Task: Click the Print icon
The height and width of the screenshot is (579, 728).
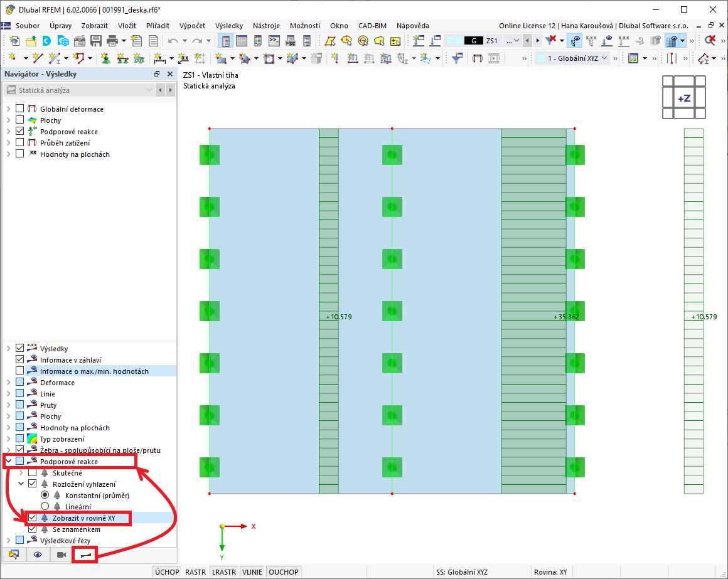Action: click(112, 41)
